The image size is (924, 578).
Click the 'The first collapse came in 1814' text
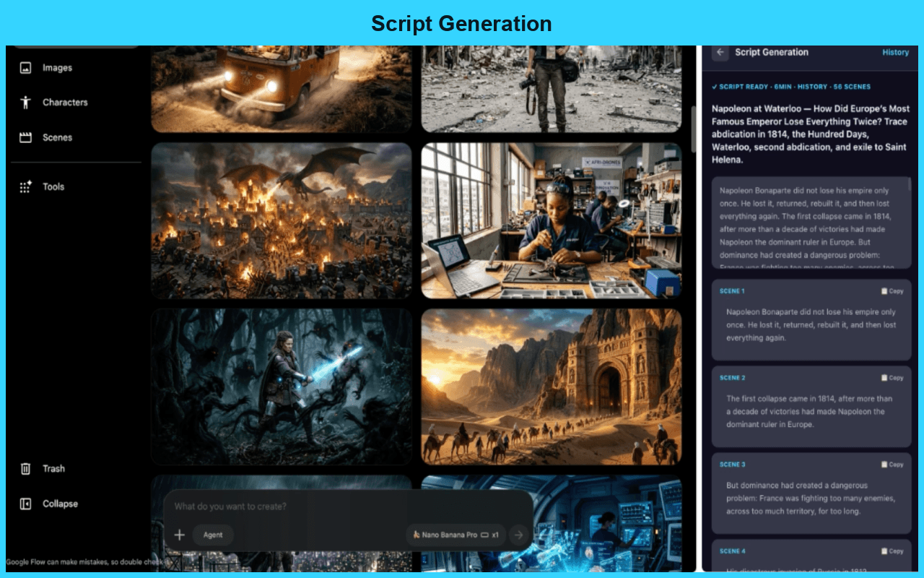[x=809, y=411]
